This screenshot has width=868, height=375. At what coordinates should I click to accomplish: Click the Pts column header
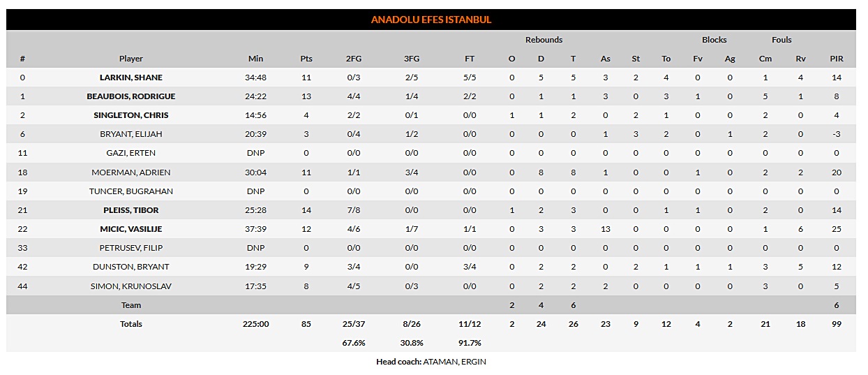306,59
